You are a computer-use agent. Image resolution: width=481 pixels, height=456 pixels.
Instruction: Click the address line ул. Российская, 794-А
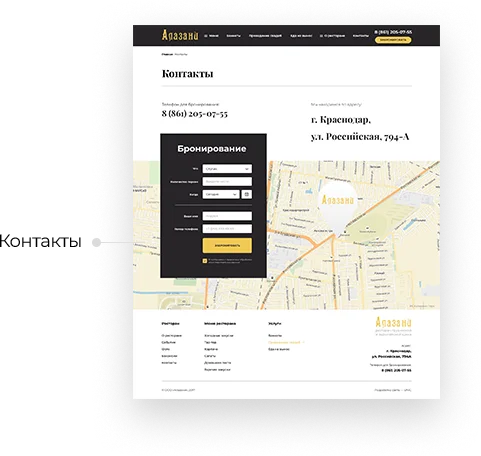click(360, 137)
